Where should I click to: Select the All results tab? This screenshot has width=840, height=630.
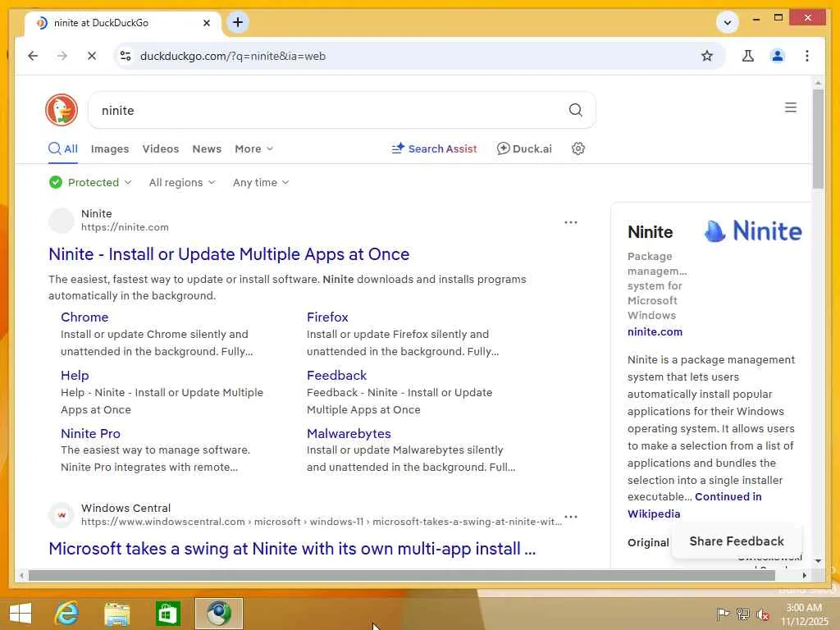[63, 149]
